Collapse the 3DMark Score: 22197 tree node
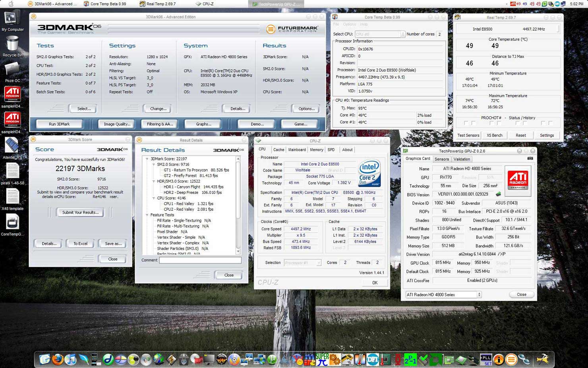588x368 pixels. (147, 159)
